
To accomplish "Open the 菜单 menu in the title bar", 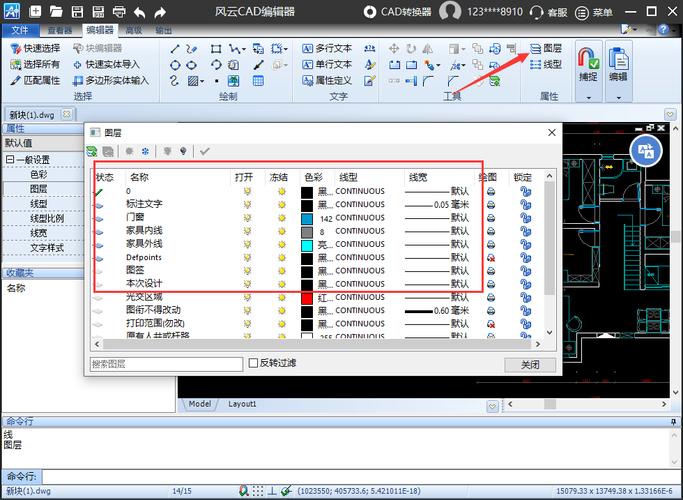I will (x=594, y=12).
